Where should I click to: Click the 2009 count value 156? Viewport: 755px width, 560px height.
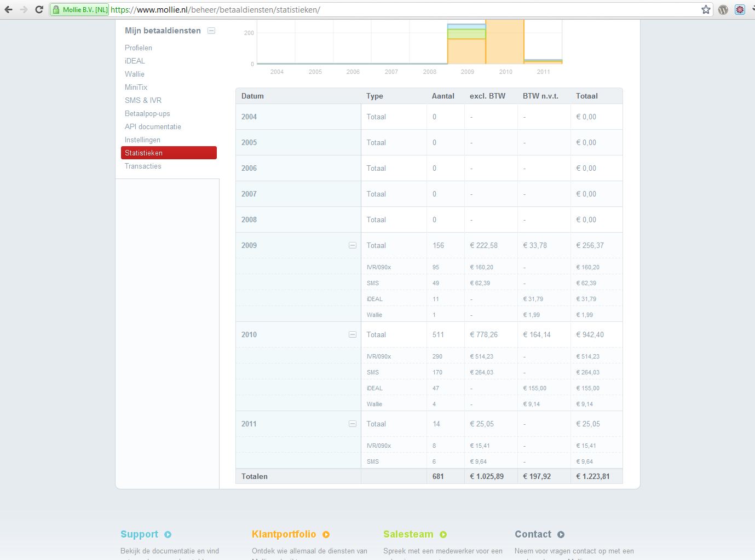[438, 245]
